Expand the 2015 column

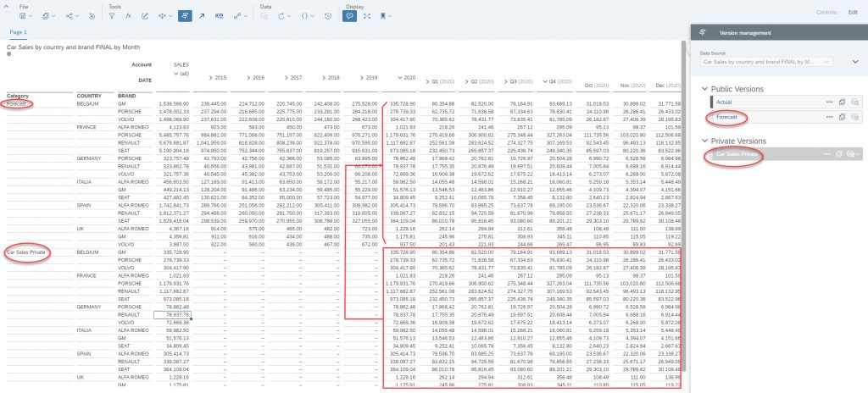(211, 78)
